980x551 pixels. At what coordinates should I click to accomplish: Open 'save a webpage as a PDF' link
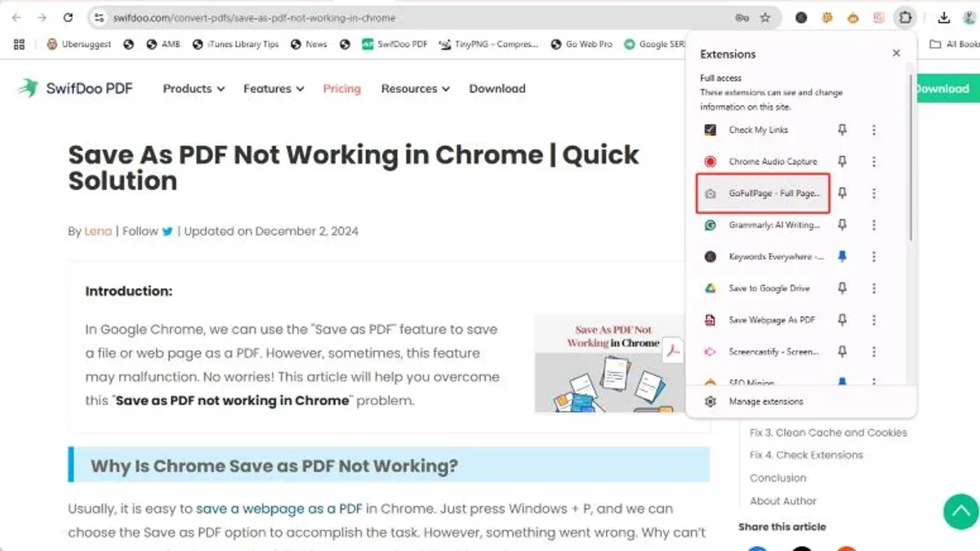click(278, 509)
